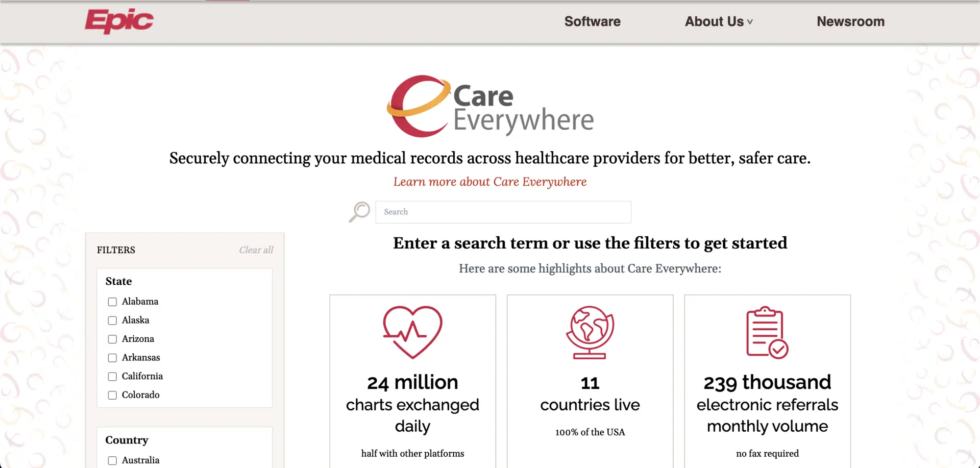Screen dimensions: 980x468
Task: Open the Software menu item
Action: tap(592, 21)
